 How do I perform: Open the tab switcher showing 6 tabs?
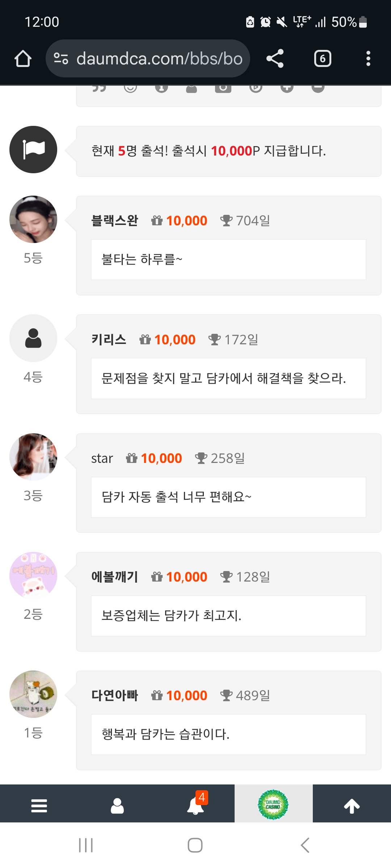click(323, 59)
